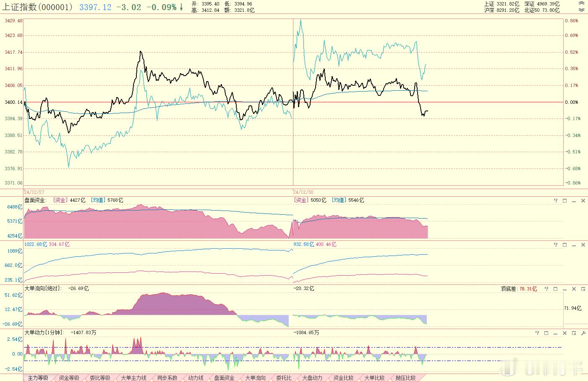The image size is (588, 382).
Task: Click the 北证50 73.80亿 turnover value
Action: (542, 10)
